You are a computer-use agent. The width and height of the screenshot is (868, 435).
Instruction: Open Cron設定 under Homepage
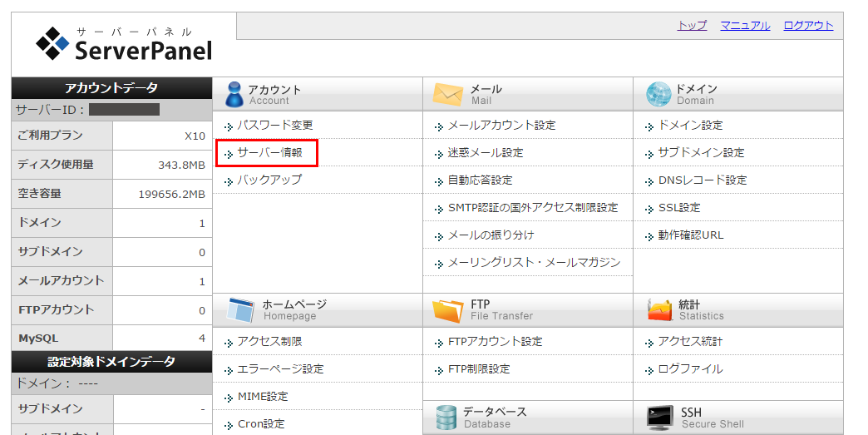261,424
